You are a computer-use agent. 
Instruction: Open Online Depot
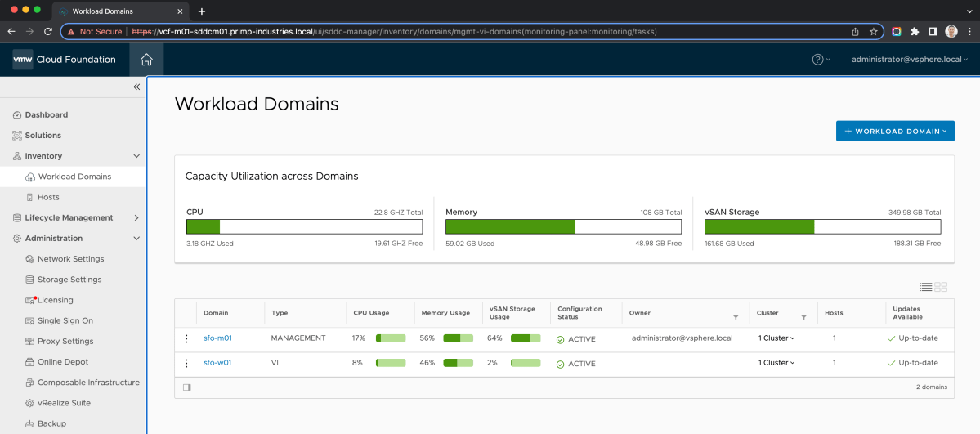coord(63,362)
